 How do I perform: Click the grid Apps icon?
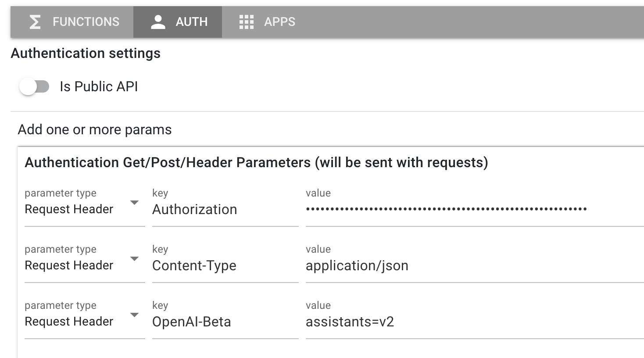click(x=247, y=22)
